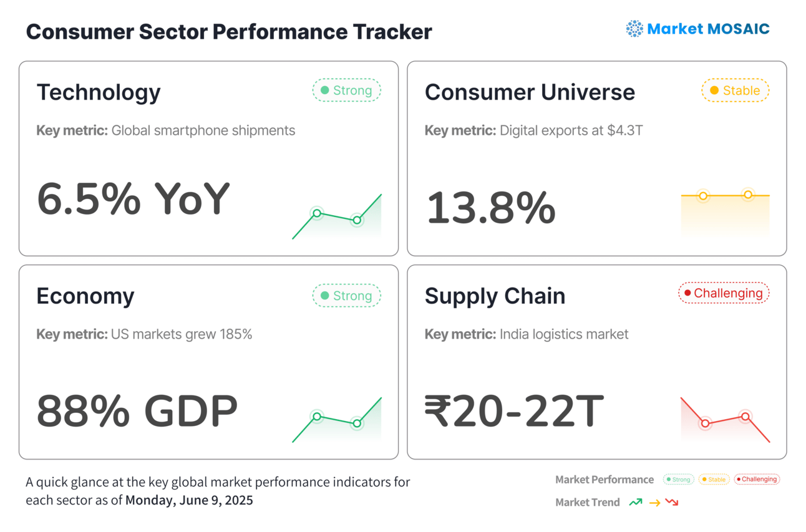Open the Technology sector heading
The image size is (806, 532).
pyautogui.click(x=99, y=92)
